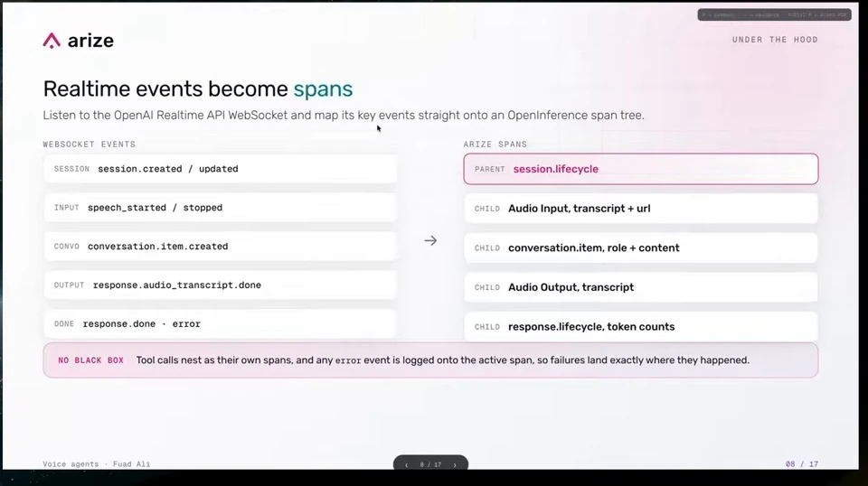Select the response.audio_transcript.done event row
Viewport: 868px width, 486px height.
[x=221, y=285]
